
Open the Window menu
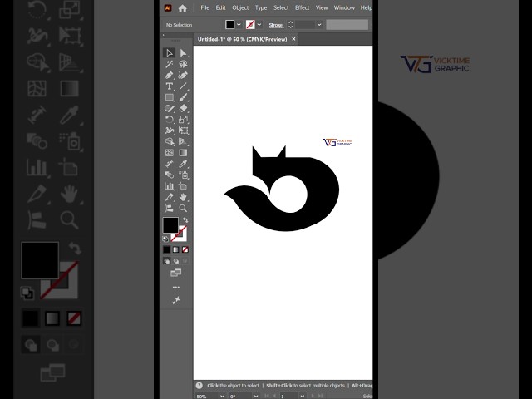click(344, 7)
